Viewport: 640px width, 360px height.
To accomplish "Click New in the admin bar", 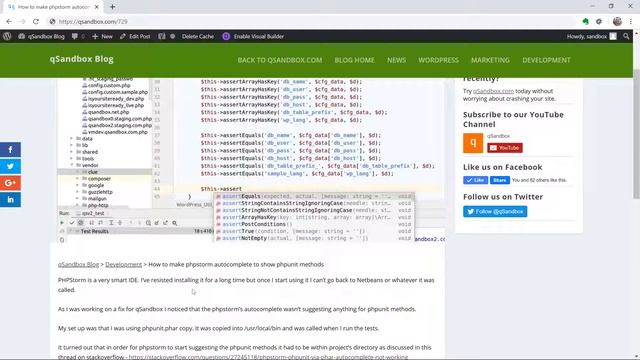I will click(x=102, y=36).
